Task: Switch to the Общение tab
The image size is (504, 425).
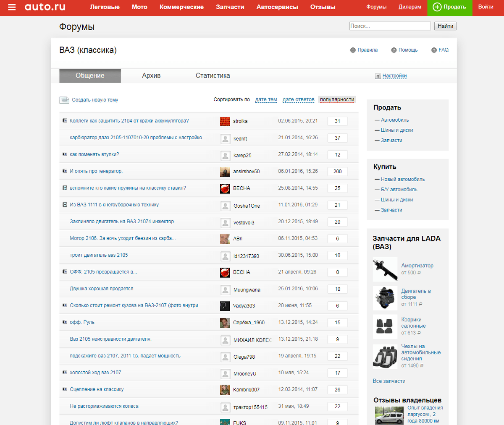Action: (90, 76)
